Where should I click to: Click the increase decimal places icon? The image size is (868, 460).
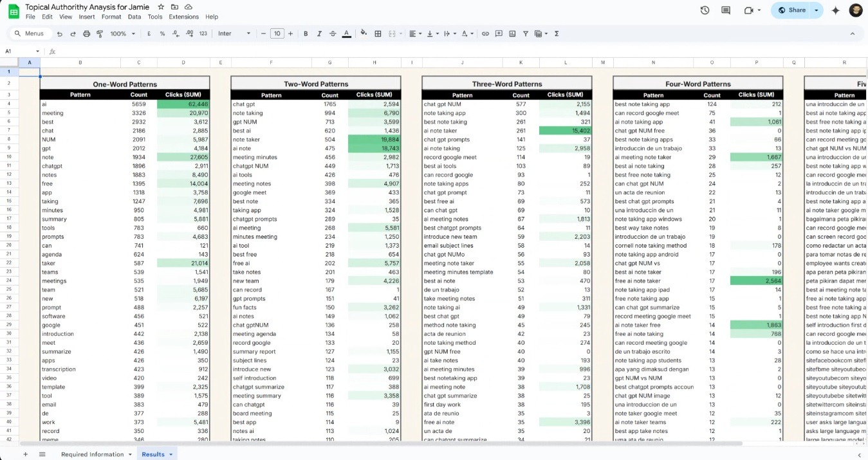pyautogui.click(x=189, y=33)
